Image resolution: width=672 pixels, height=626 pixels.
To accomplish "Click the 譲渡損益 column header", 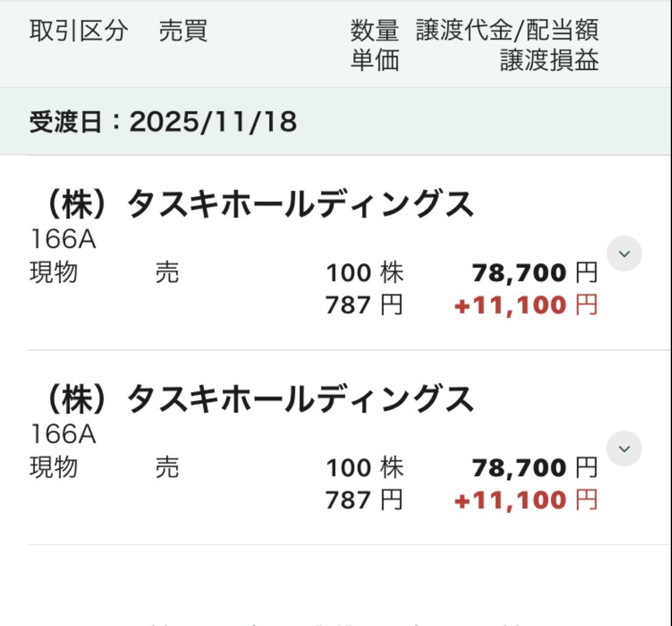I will (549, 60).
